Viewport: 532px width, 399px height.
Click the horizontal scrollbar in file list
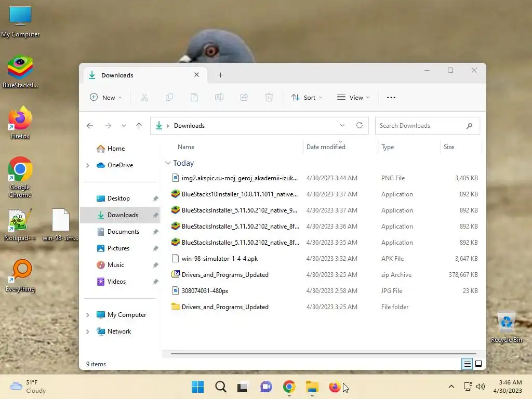click(324, 353)
